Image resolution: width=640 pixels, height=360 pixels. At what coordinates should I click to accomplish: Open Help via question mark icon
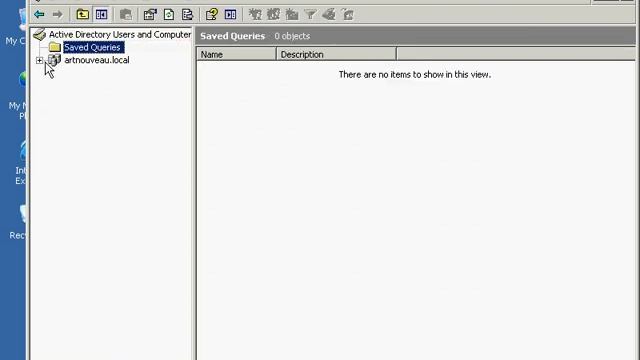tap(211, 15)
